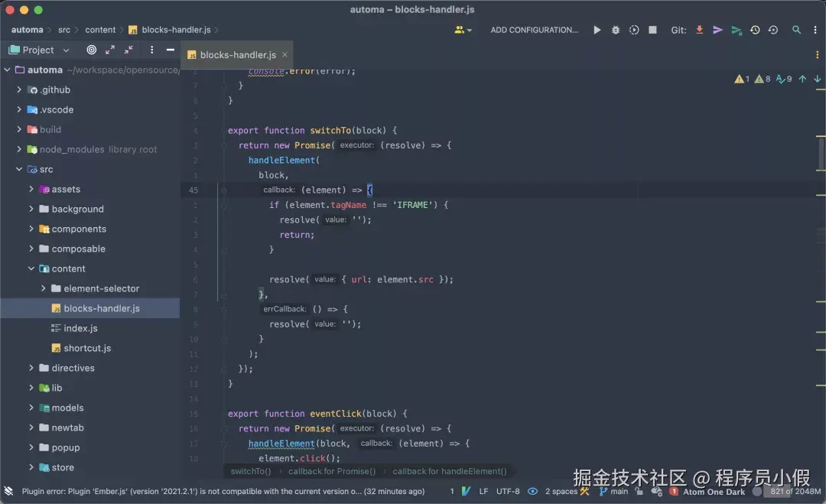Open Search Everywhere via magnifier icon
The image size is (826, 504).
pos(796,31)
